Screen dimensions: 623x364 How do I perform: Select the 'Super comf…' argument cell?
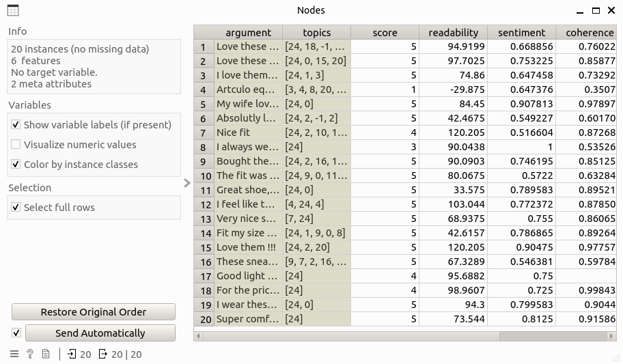tap(249, 319)
